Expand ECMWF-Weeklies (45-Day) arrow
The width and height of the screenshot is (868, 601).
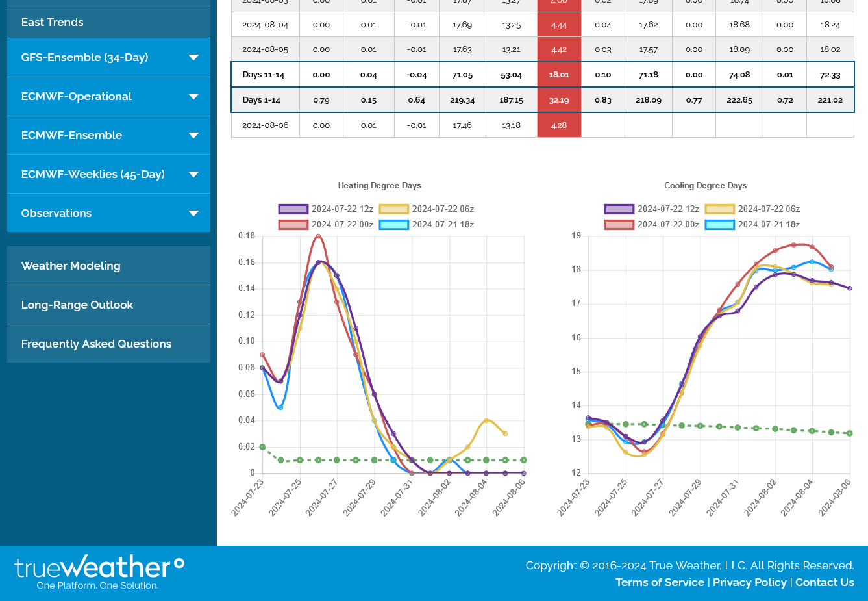tap(193, 175)
